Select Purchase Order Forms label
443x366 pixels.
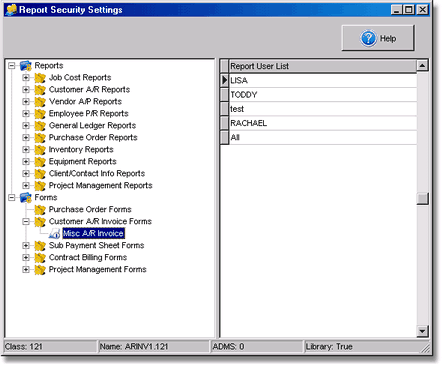pyautogui.click(x=90, y=210)
